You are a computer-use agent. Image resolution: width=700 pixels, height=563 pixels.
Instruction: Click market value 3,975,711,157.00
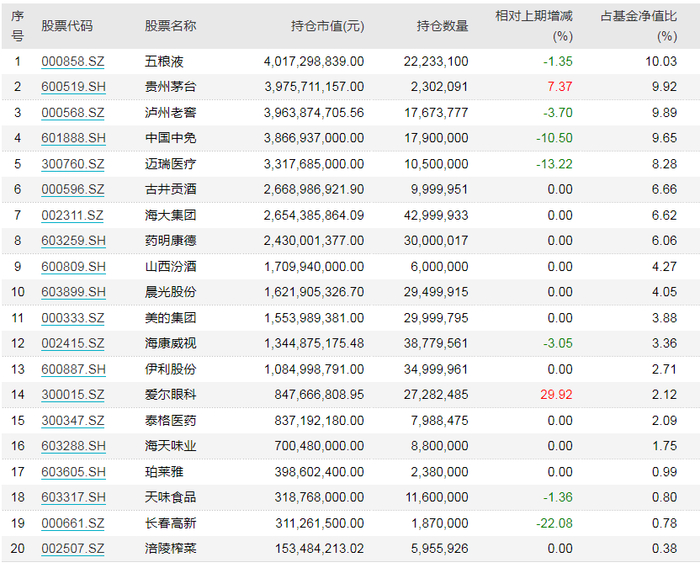[314, 87]
